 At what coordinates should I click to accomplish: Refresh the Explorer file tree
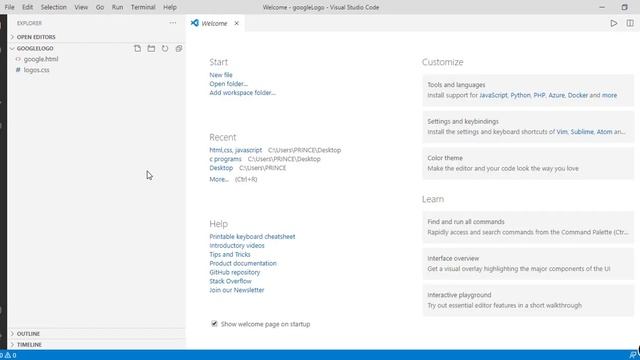165,49
